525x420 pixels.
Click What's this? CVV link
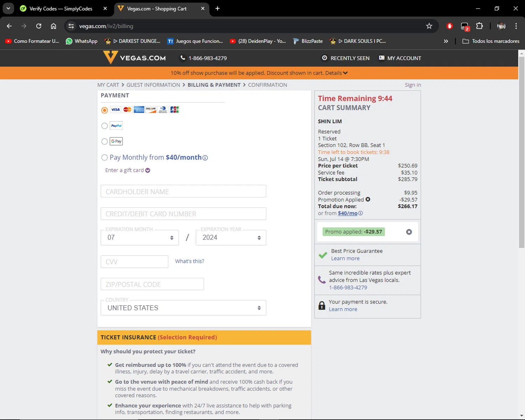point(189,261)
